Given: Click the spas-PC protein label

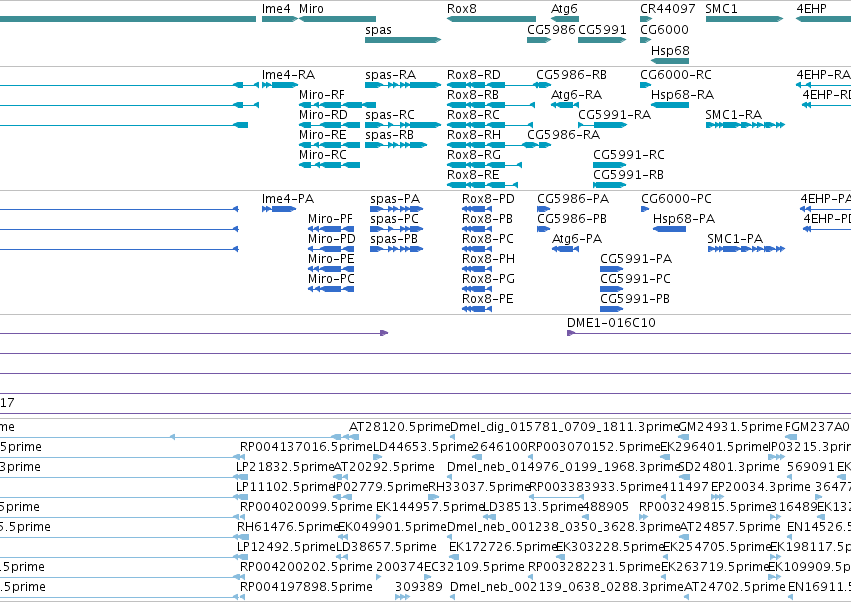Looking at the screenshot, I should [x=394, y=220].
